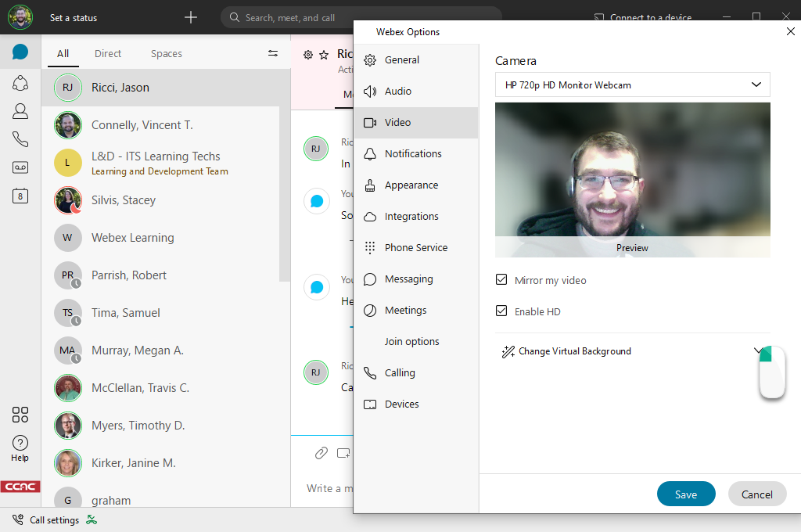
Task: Open conversation with Connelly, Vincent T.
Action: pyautogui.click(x=160, y=125)
